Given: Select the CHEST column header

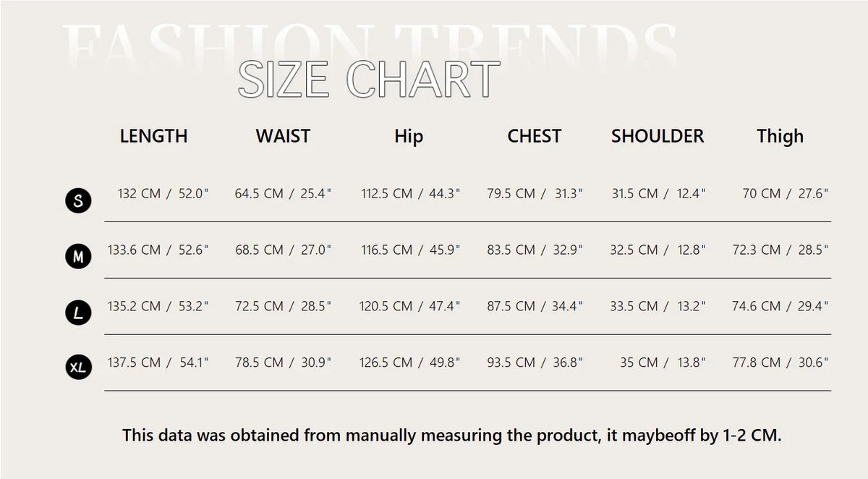Looking at the screenshot, I should coord(534,136).
